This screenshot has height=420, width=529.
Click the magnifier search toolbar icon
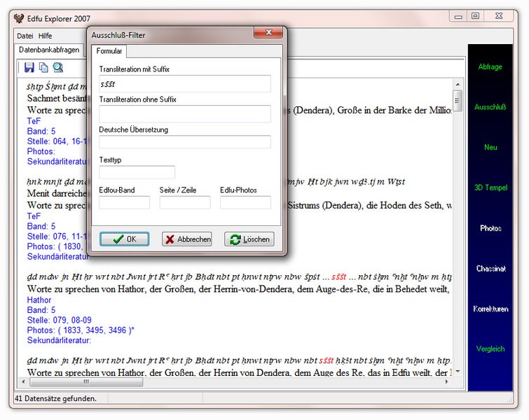pyautogui.click(x=57, y=67)
